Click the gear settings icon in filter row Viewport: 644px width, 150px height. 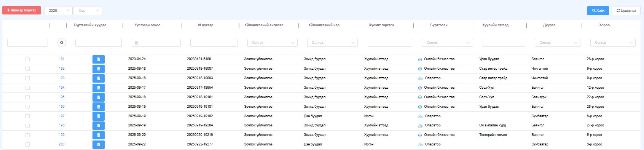pos(62,43)
